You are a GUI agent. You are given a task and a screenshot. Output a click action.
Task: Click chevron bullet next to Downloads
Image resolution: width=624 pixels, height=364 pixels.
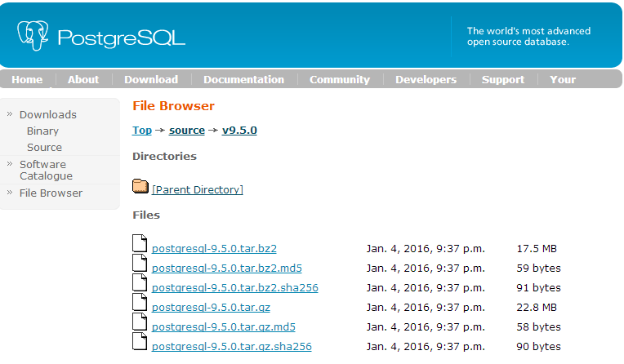[10, 114]
